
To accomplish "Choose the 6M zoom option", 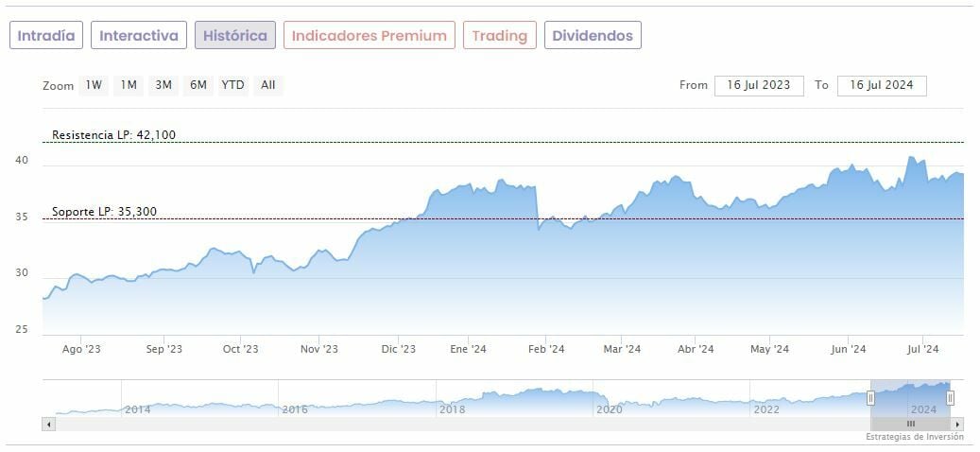I will [198, 85].
